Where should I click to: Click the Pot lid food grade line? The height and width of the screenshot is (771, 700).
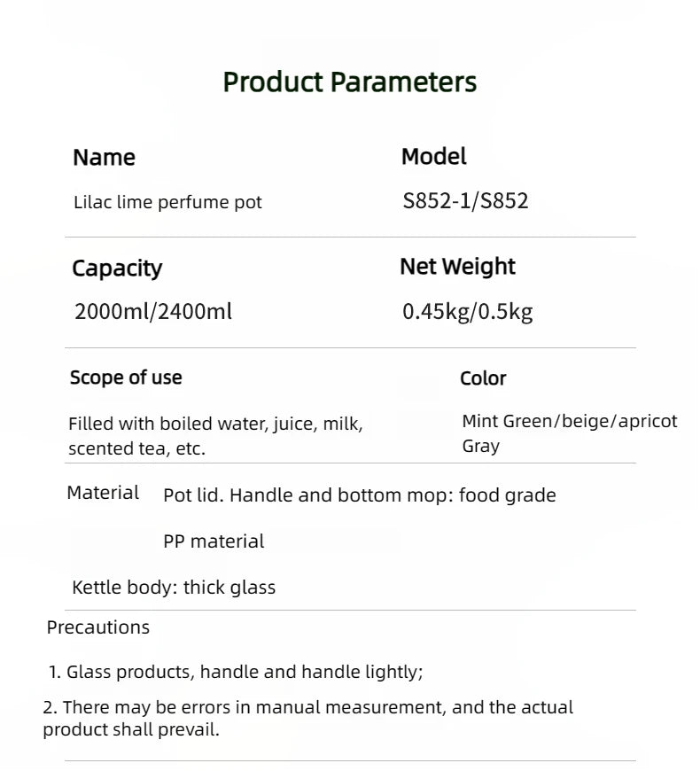[x=359, y=495]
